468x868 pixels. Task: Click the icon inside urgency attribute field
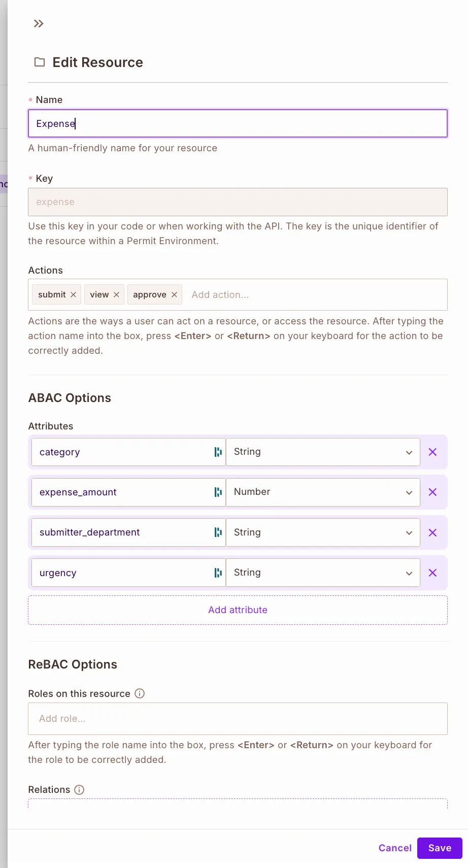click(218, 573)
